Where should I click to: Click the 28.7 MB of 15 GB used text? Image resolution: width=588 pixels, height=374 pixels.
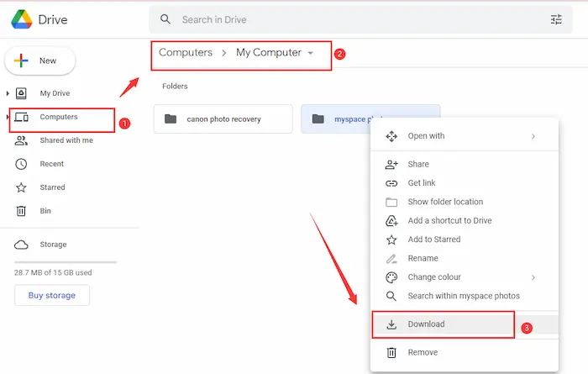click(x=53, y=272)
